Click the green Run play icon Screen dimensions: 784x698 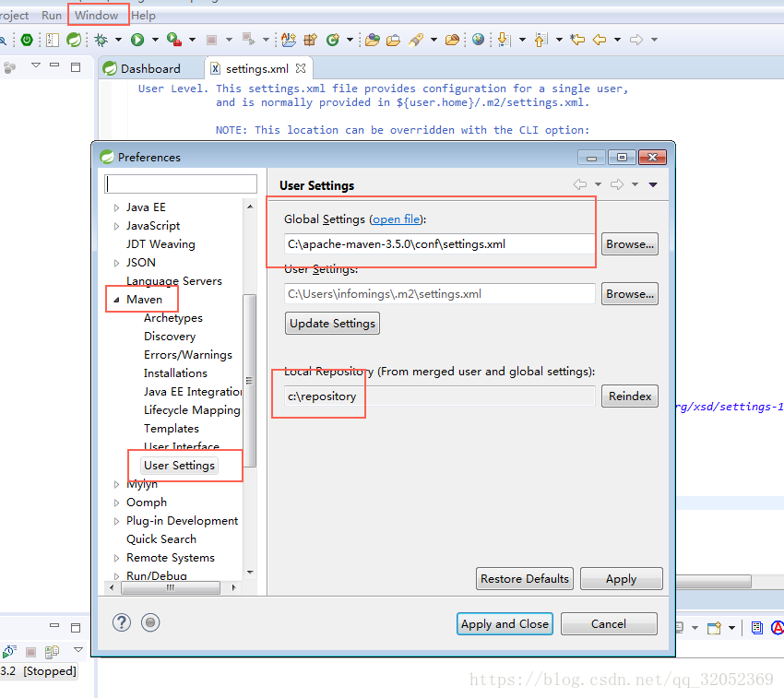tap(137, 40)
